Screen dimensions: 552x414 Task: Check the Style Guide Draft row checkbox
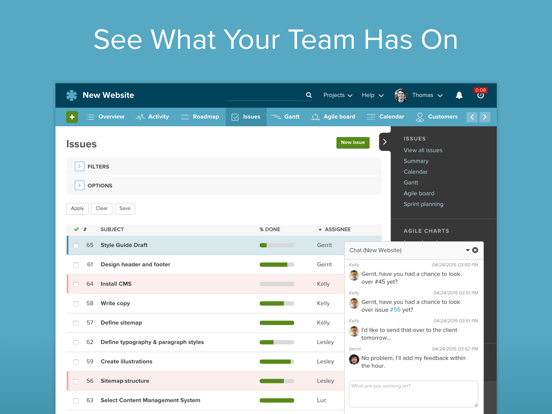[76, 245]
